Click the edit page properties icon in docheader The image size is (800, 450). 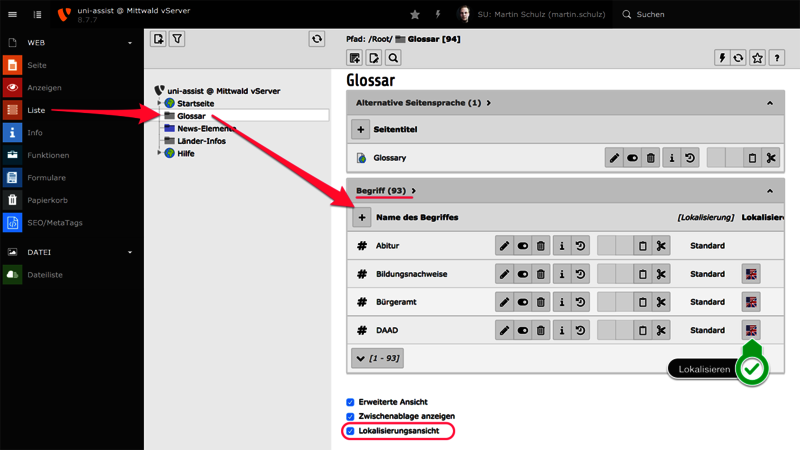(374, 58)
